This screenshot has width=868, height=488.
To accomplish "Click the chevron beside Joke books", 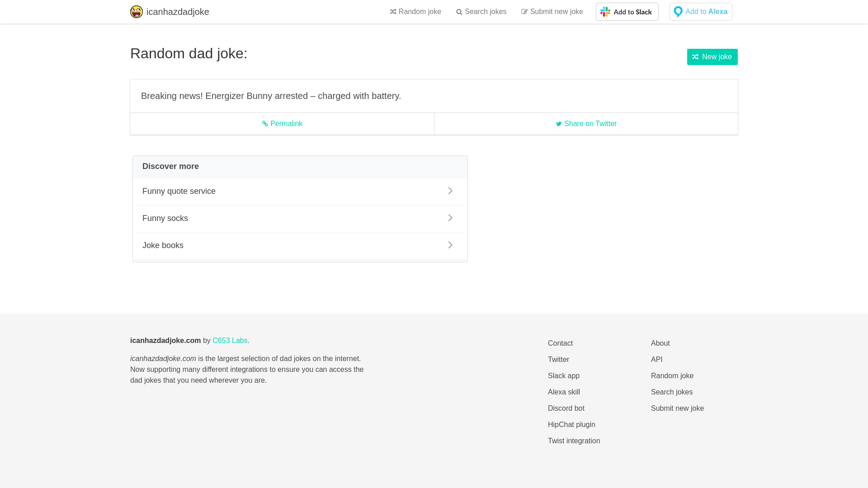I will (450, 245).
